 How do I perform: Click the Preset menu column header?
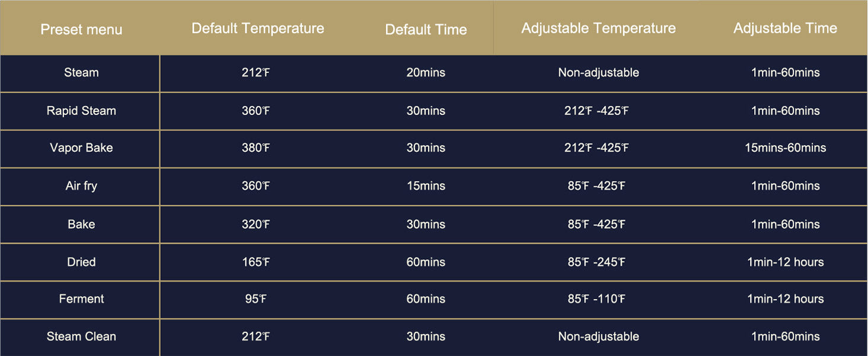(x=81, y=30)
